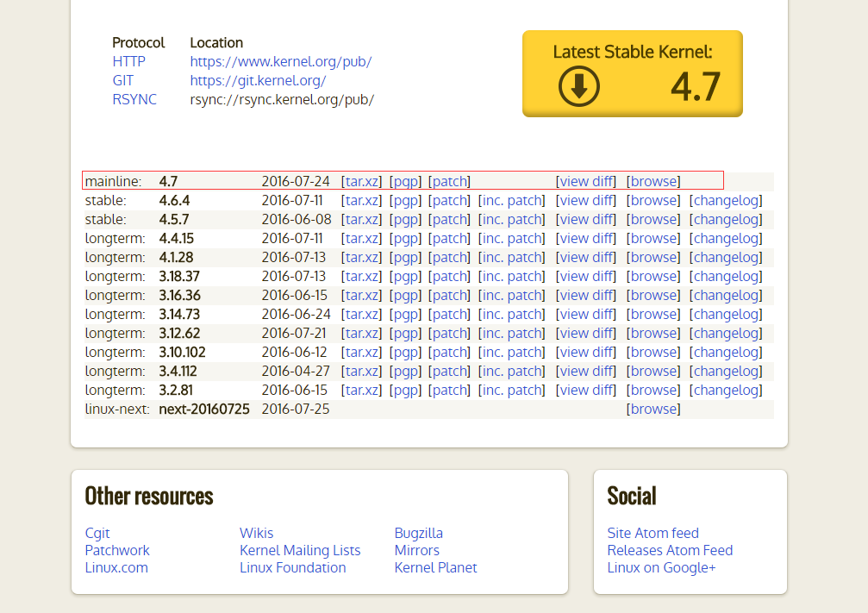Screen dimensions: 868x613
Task: Open the HTTP protocol link
Action: click(128, 61)
